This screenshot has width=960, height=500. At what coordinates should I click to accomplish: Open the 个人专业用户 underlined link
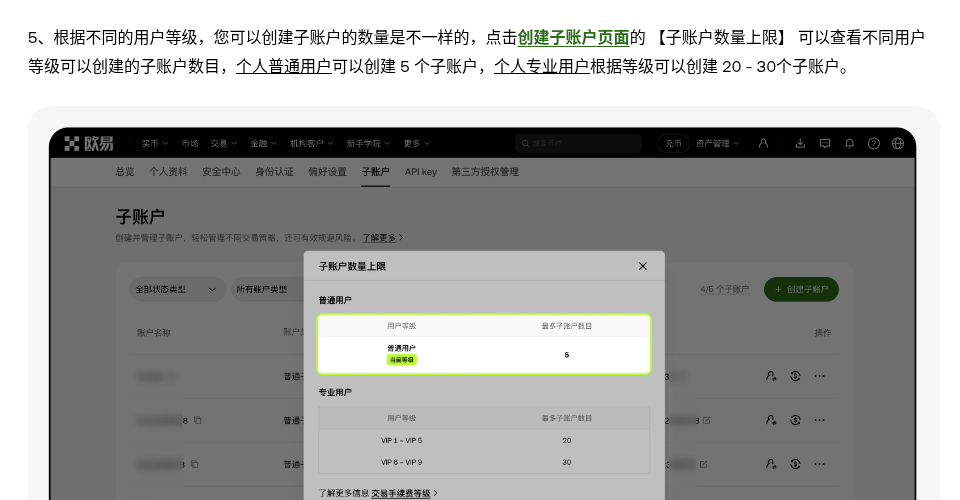[x=542, y=66]
